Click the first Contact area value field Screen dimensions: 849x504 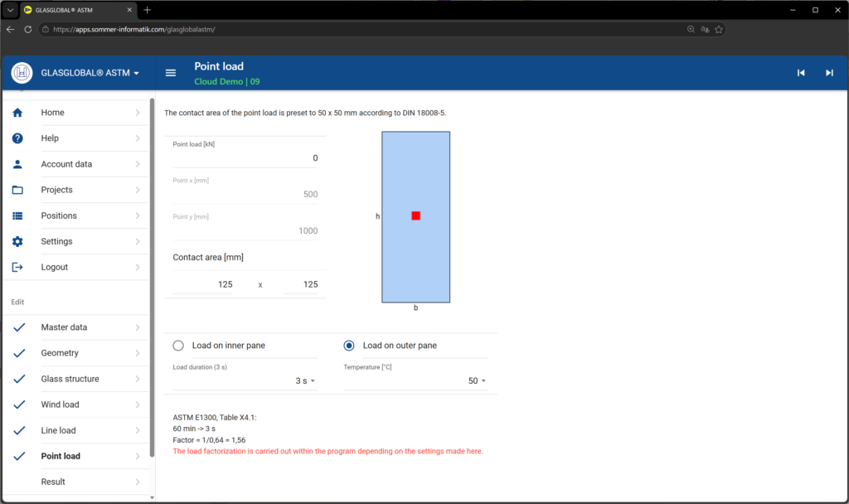202,284
